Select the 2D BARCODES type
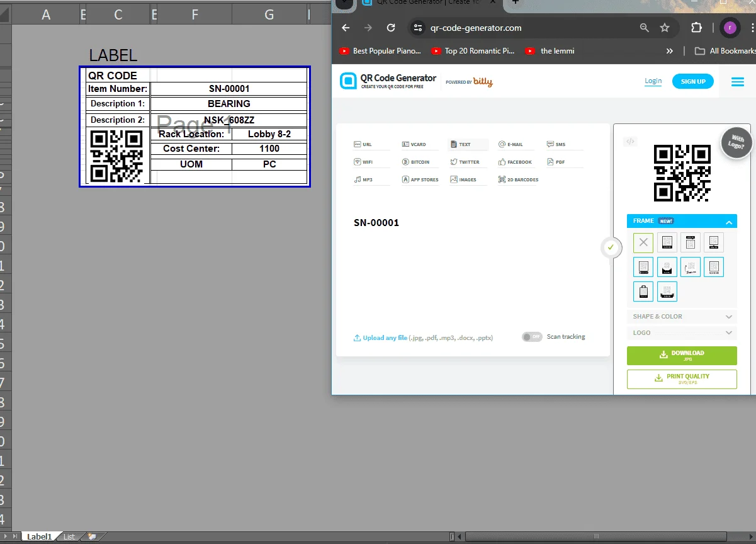The width and height of the screenshot is (756, 544). tap(518, 180)
